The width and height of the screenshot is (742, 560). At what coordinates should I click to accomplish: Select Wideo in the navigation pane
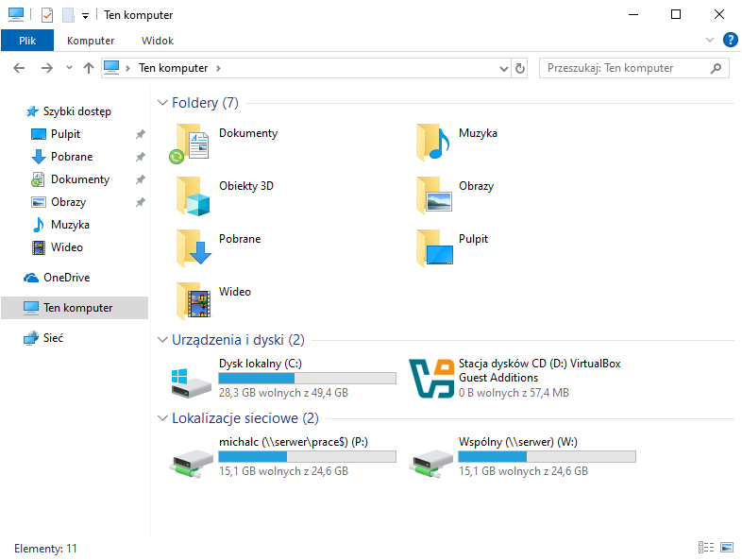pos(67,247)
